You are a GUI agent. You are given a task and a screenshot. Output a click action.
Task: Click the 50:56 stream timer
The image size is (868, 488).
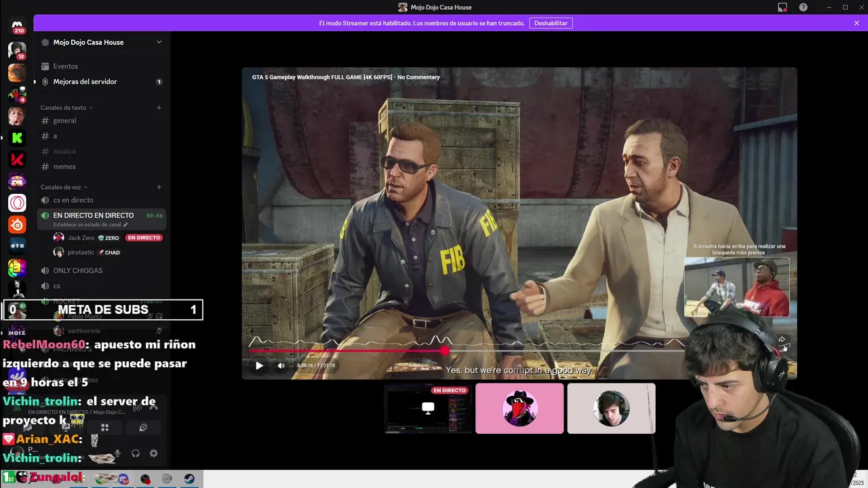tap(155, 216)
